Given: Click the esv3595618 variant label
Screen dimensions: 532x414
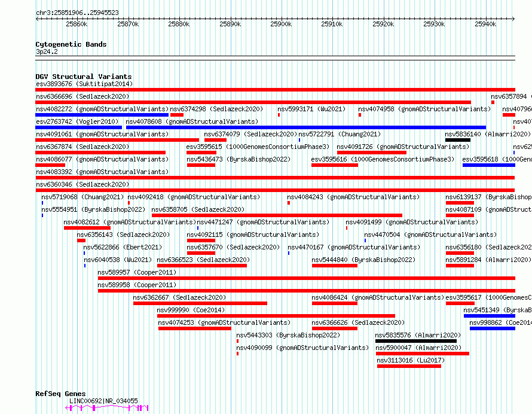Looking at the screenshot, I should (x=497, y=159).
